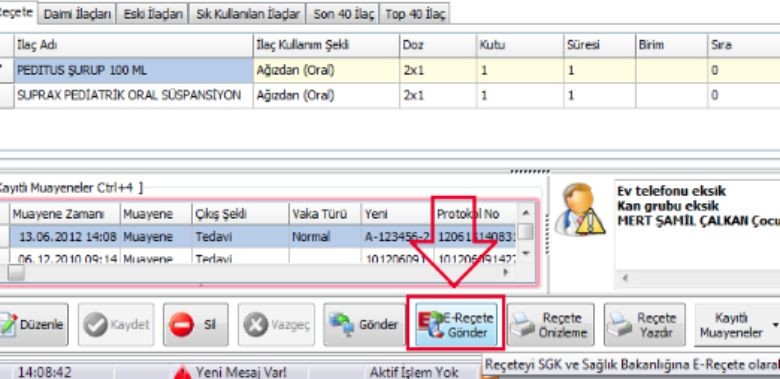Click the Vaka Türü column header
Screen dimensions: 780x379
[x=325, y=214]
